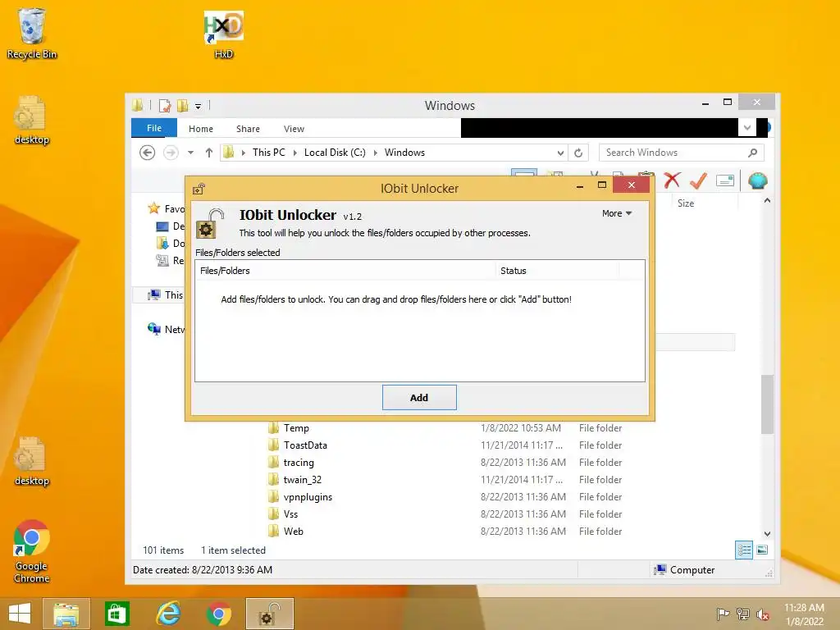Click the Action Center flag tray icon
840x630 pixels.
pyautogui.click(x=723, y=614)
